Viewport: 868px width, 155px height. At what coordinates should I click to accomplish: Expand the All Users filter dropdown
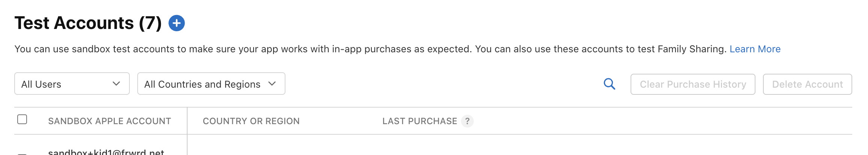pyautogui.click(x=72, y=84)
